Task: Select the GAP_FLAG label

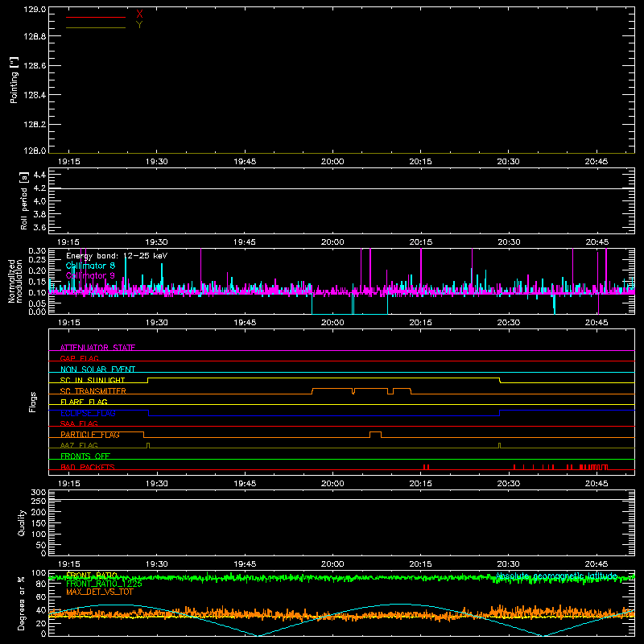Action: click(x=79, y=358)
